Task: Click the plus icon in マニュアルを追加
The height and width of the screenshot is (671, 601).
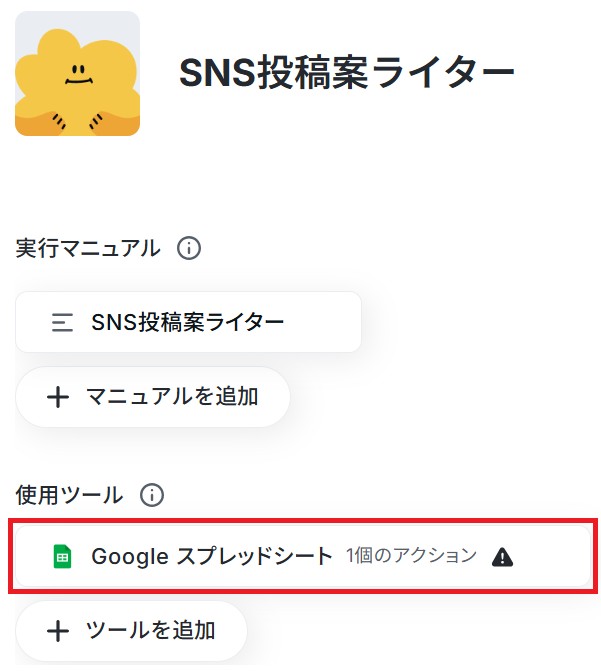Action: pyautogui.click(x=58, y=398)
